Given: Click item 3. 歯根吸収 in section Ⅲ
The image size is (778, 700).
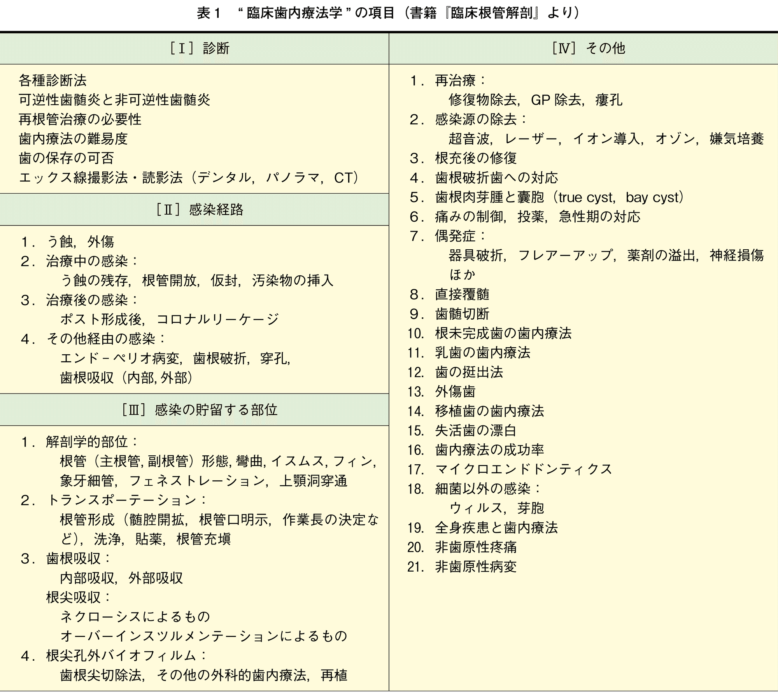Looking at the screenshot, I should pyautogui.click(x=66, y=559).
